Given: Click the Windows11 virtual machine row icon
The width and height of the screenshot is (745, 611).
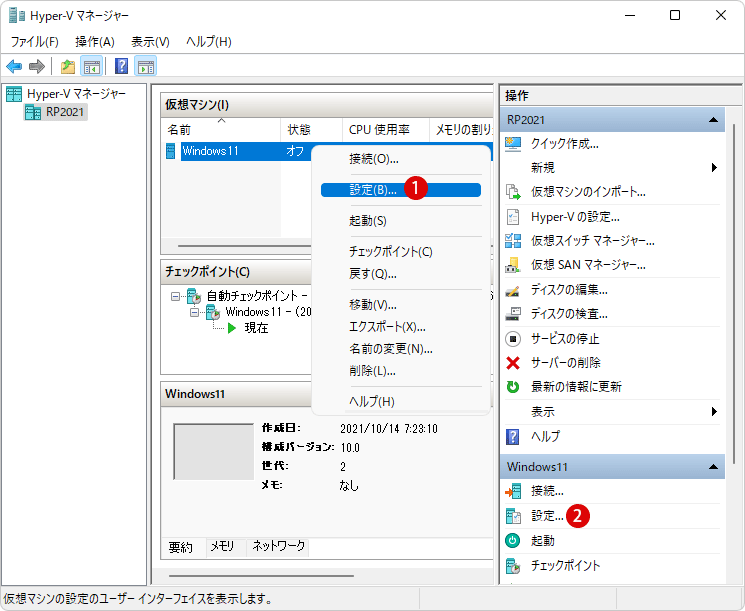Looking at the screenshot, I should coord(171,151).
